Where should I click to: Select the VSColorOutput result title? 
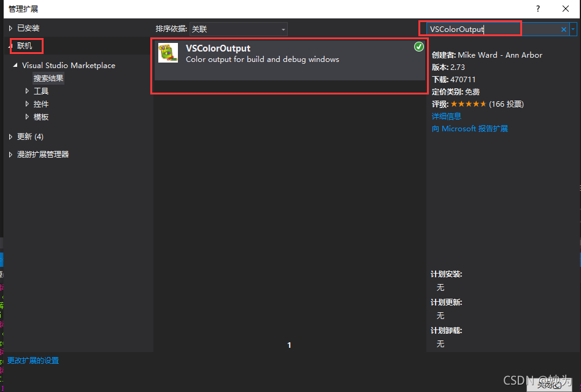coord(218,48)
